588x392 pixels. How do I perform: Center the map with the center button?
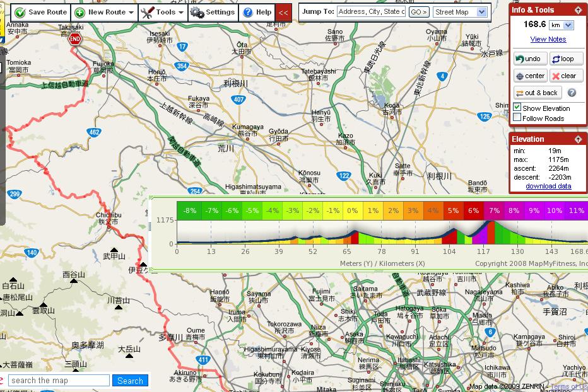[529, 76]
